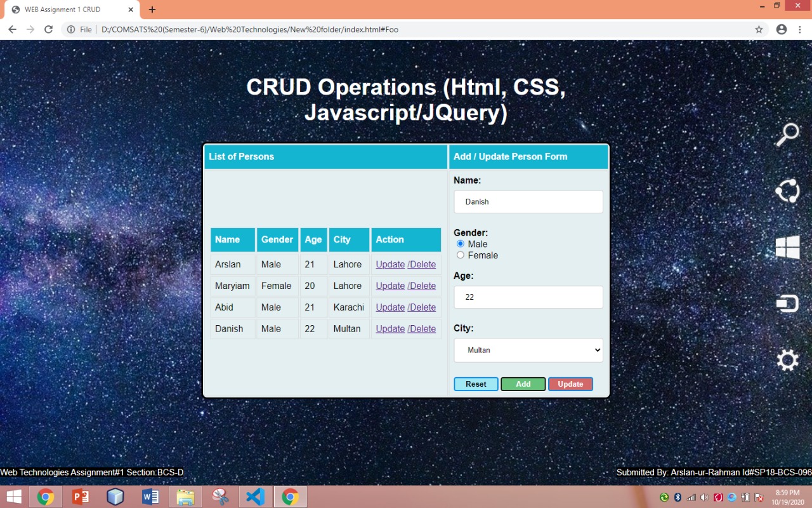Click Update link for Danish

(x=390, y=329)
